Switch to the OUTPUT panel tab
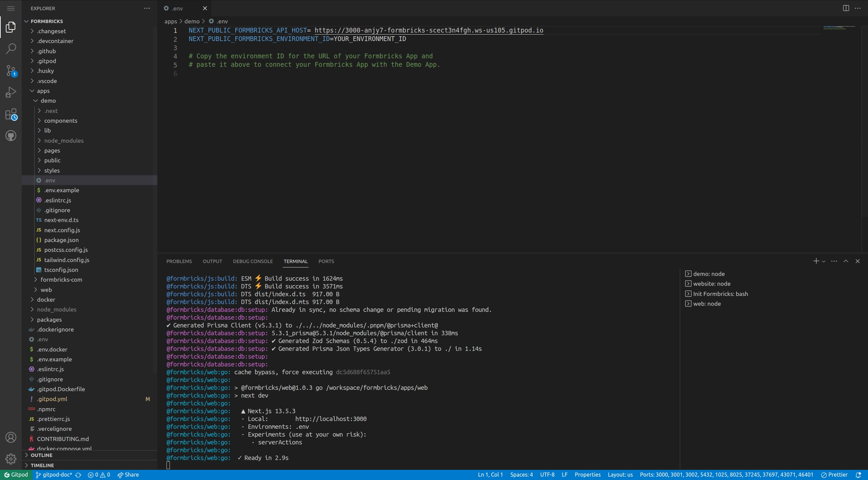This screenshot has height=480, width=868. coord(212,261)
